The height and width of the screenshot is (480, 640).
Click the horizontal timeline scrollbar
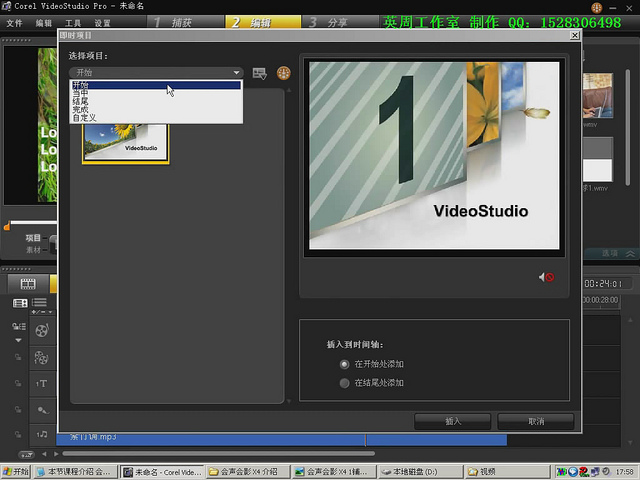[x=218, y=453]
